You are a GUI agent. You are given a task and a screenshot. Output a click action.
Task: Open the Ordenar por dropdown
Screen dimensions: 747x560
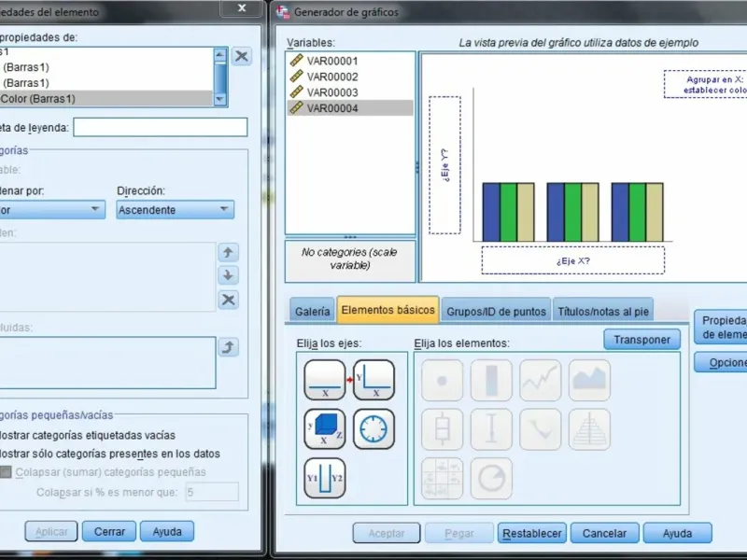pos(52,209)
